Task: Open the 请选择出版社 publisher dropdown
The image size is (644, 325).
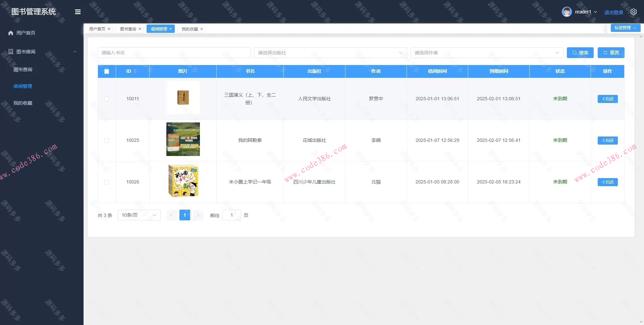Action: (330, 53)
